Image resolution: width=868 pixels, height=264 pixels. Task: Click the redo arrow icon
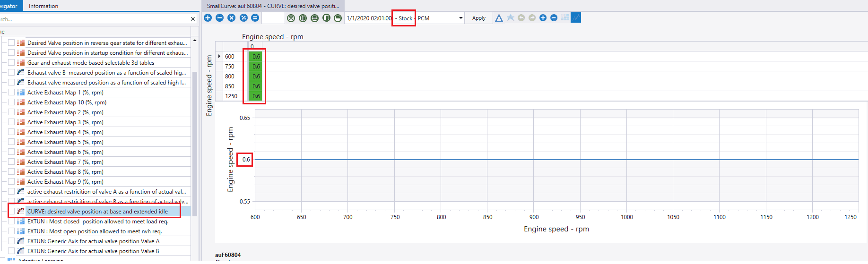tap(532, 17)
